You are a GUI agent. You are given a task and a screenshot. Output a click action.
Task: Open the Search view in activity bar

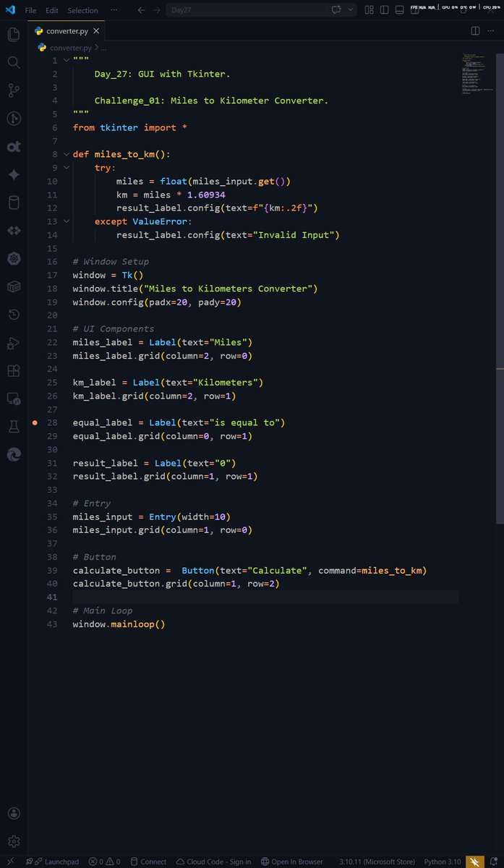pos(13,62)
